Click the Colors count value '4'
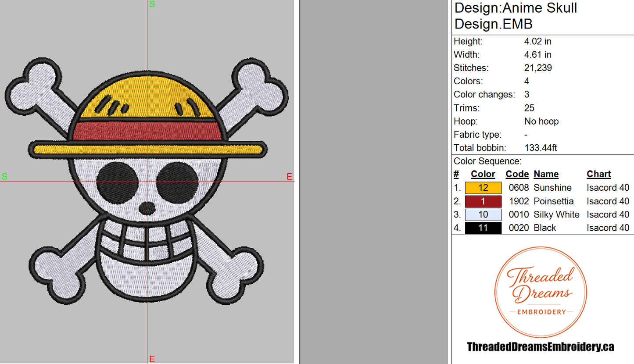 tap(527, 81)
